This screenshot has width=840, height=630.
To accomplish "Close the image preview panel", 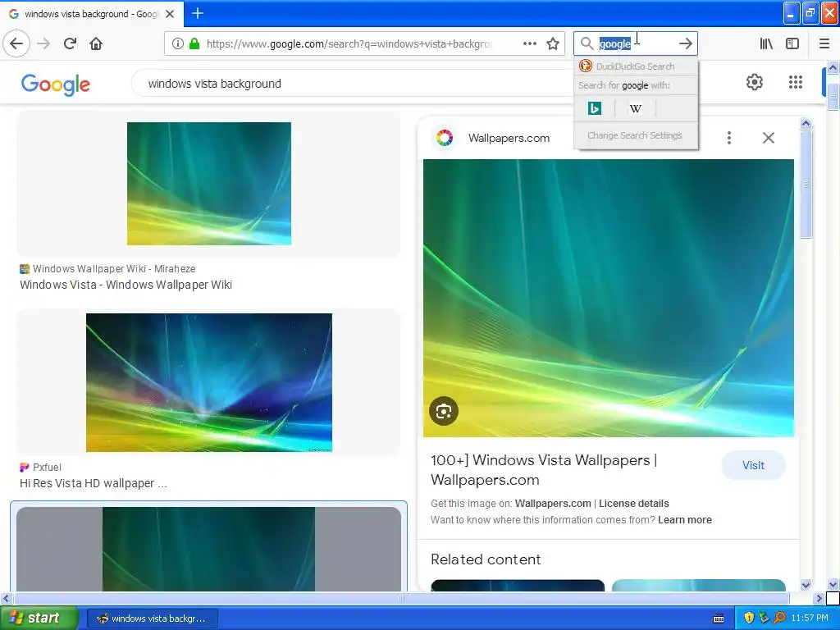I will pyautogui.click(x=768, y=138).
